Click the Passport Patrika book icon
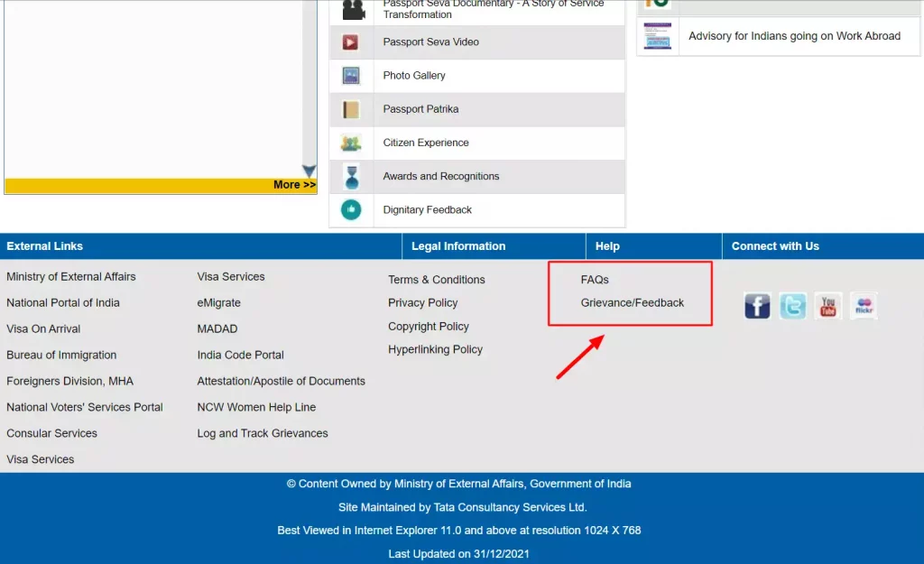Image resolution: width=924 pixels, height=564 pixels. click(x=351, y=109)
